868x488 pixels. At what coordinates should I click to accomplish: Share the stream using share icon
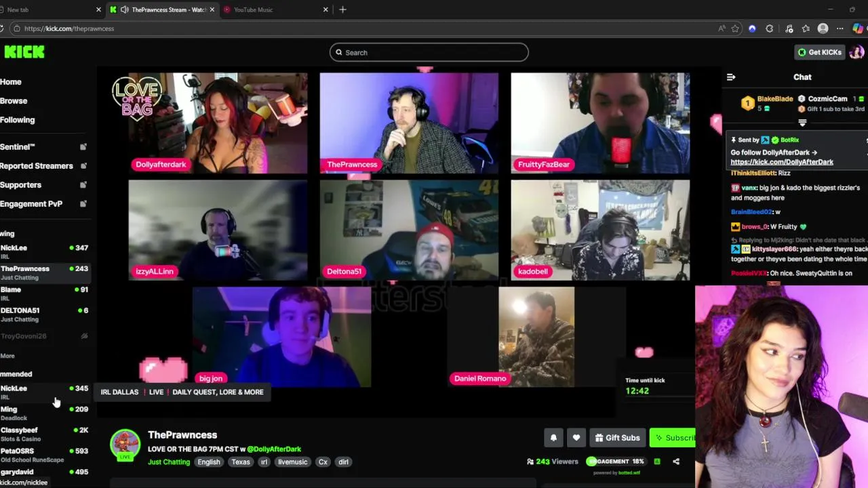(676, 462)
